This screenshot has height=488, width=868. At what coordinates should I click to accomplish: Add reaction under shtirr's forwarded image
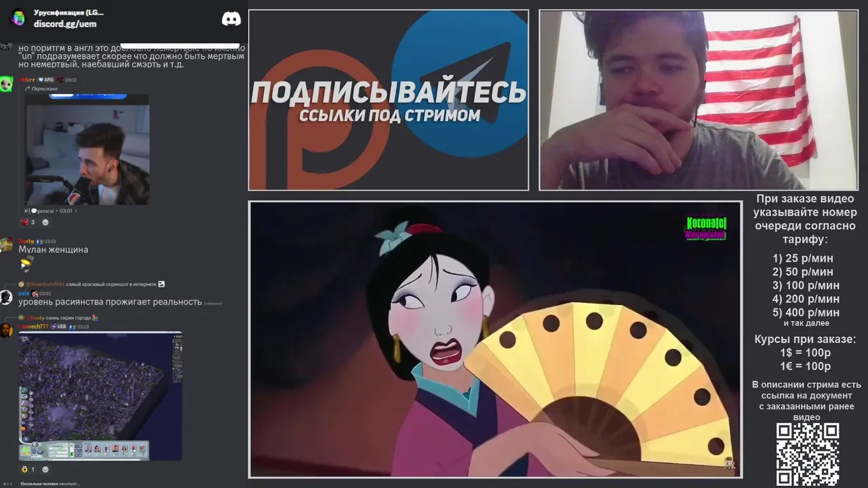pos(45,222)
